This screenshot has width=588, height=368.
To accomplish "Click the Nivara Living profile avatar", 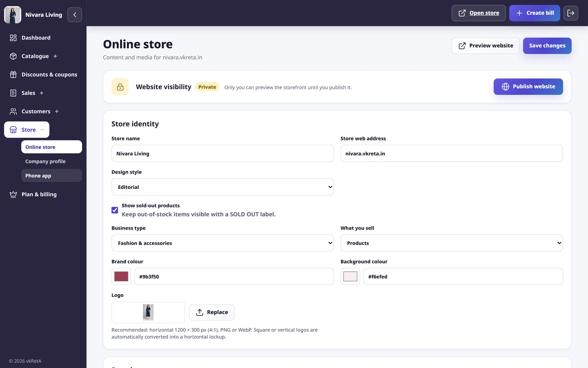I will [x=13, y=15].
